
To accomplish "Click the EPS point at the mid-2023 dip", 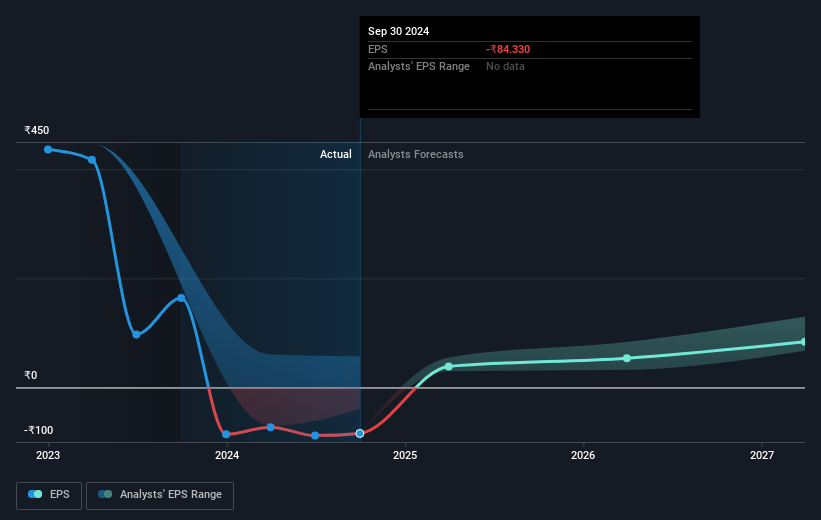I will [x=136, y=335].
